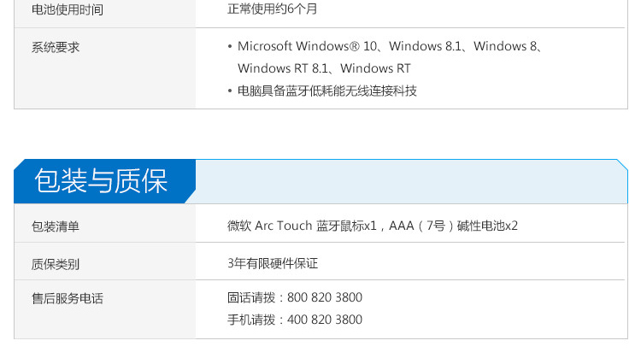
Task: Click the 系统要求 row label
Action: [x=56, y=47]
